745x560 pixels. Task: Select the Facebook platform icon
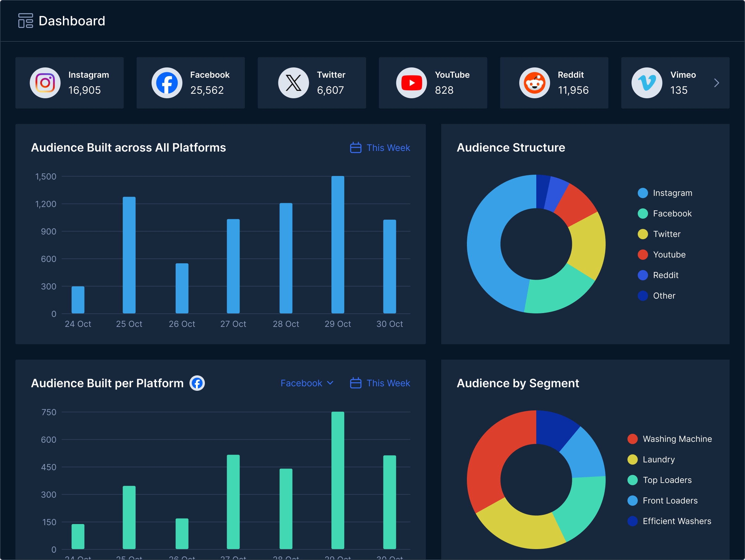167,83
